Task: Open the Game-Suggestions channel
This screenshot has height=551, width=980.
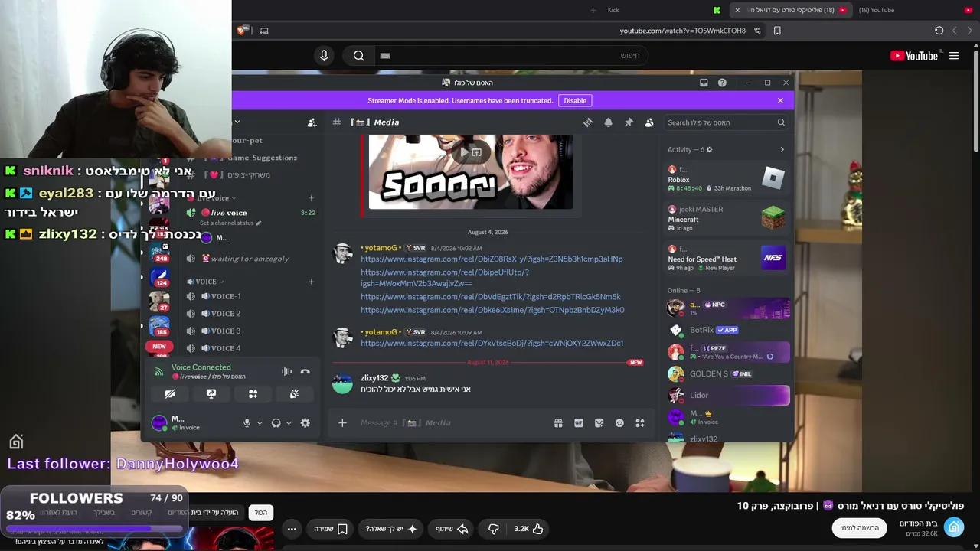Action: pos(260,158)
